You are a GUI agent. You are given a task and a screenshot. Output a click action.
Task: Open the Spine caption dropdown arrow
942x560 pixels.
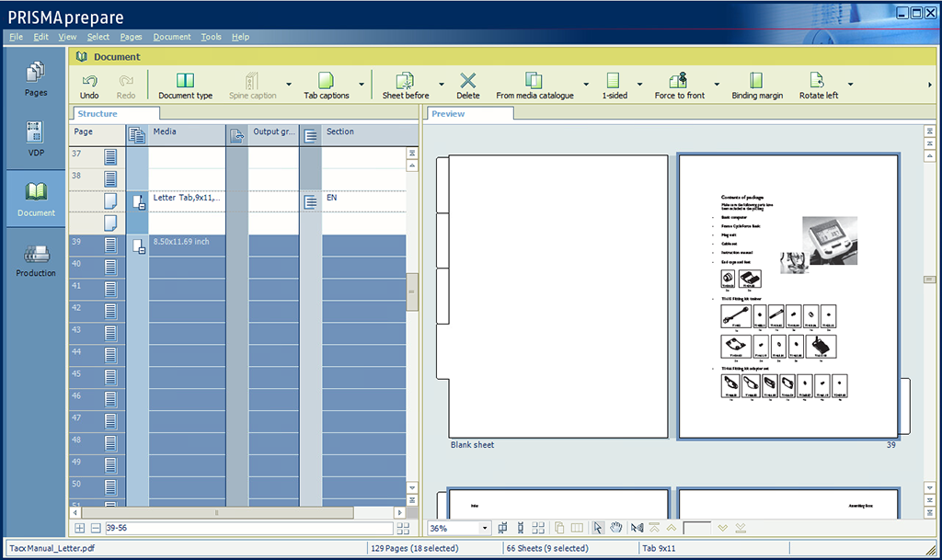(x=289, y=85)
